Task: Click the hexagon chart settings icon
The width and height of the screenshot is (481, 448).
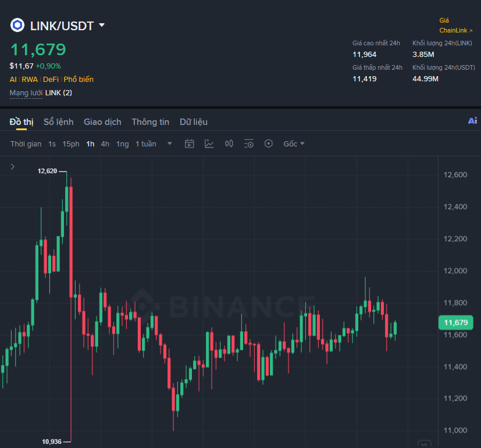Action: 268,144
